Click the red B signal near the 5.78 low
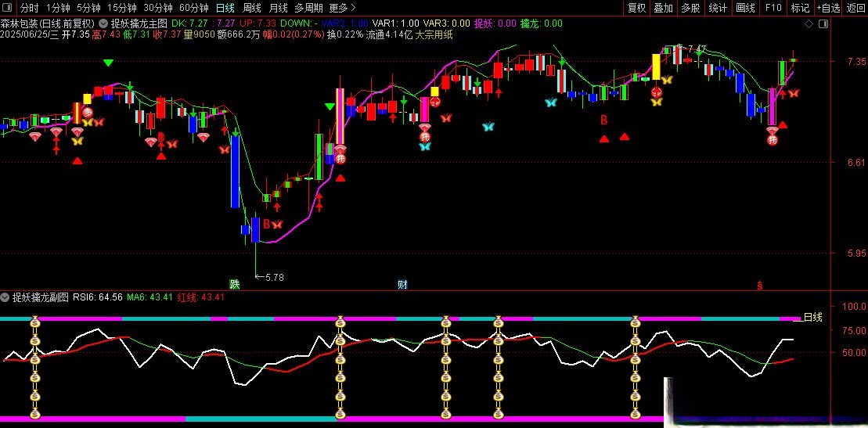This screenshot has width=868, height=428. click(x=266, y=224)
